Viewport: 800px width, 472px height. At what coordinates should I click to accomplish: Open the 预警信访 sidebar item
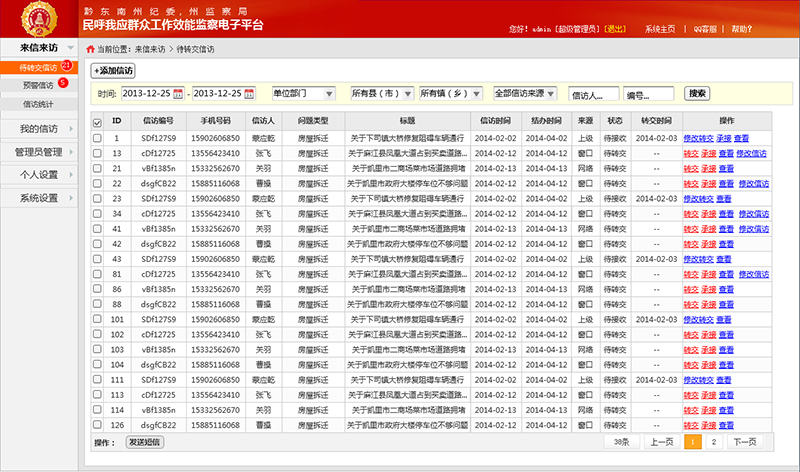38,85
